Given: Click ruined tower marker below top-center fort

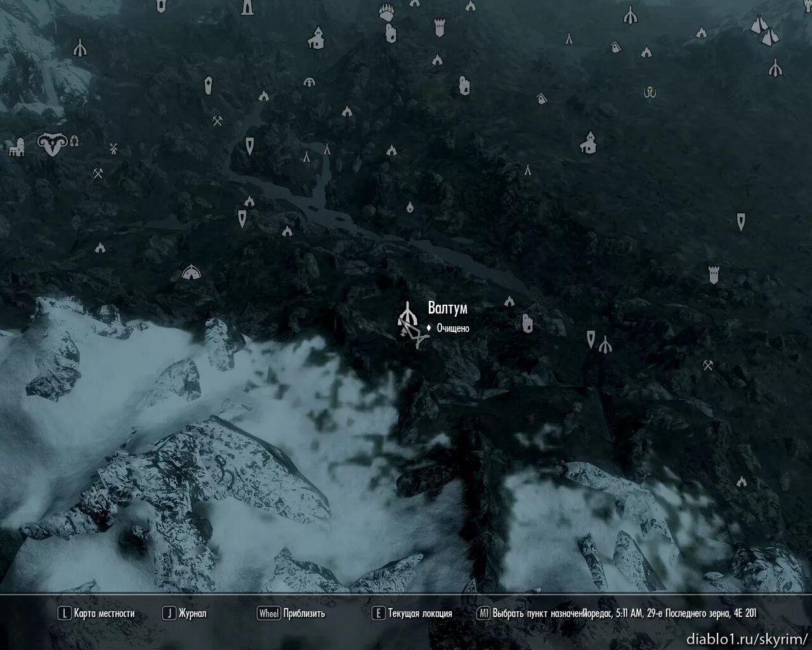Looking at the screenshot, I should 464,86.
